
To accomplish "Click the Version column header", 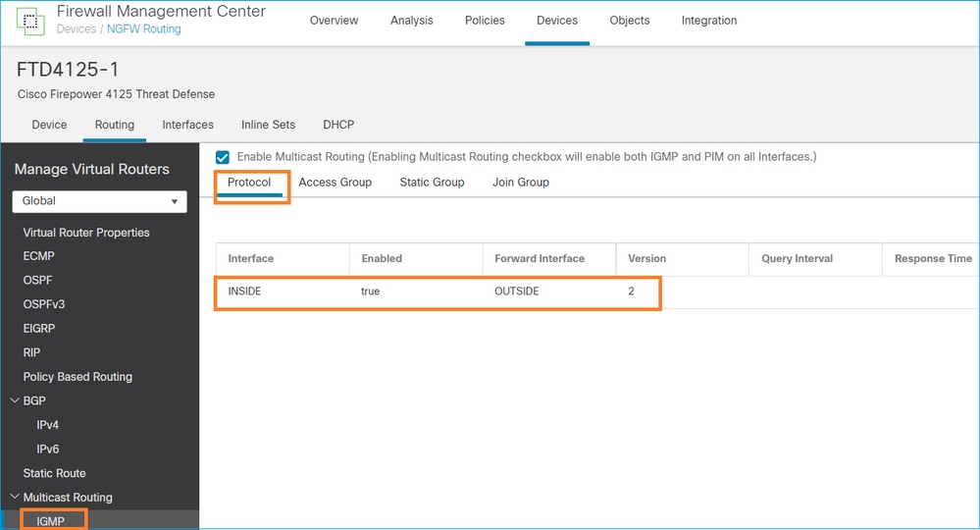I will (646, 259).
